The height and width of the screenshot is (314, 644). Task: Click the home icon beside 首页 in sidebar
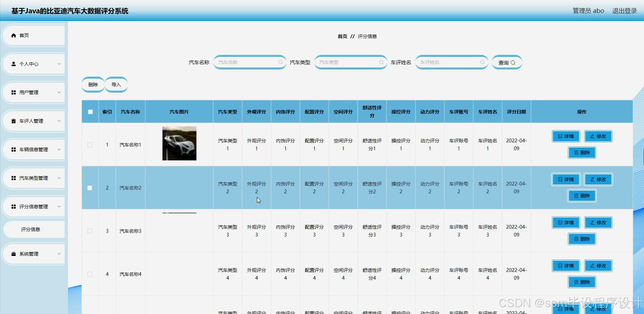click(x=14, y=35)
